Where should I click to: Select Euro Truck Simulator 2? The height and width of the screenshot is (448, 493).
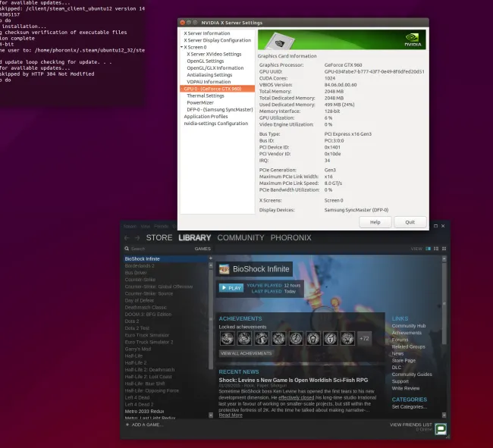(x=149, y=342)
